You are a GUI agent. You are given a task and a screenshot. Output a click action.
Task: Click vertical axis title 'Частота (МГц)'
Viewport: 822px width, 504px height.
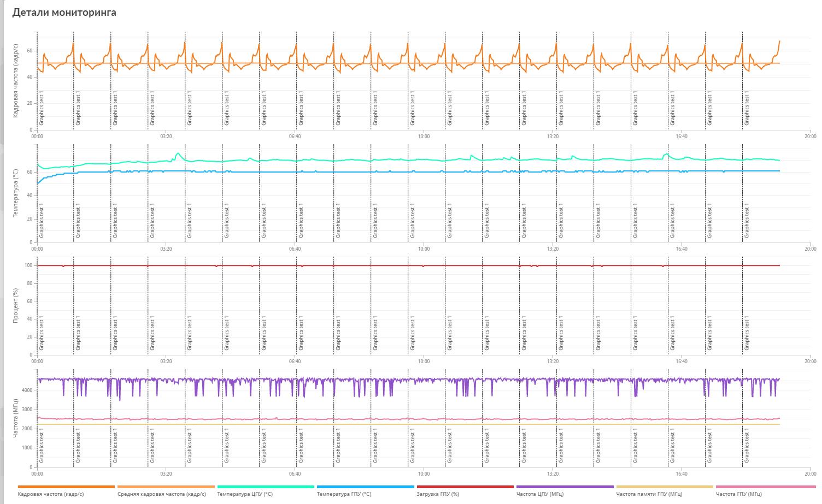click(x=16, y=418)
